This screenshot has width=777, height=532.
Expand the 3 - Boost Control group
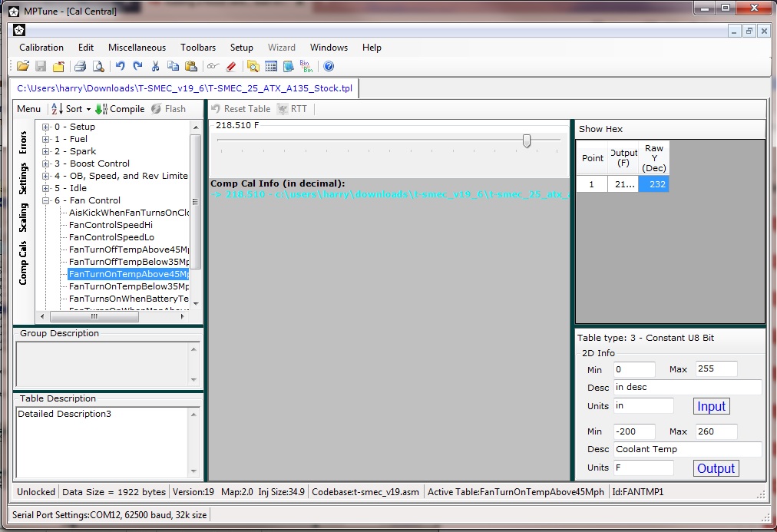pyautogui.click(x=45, y=164)
